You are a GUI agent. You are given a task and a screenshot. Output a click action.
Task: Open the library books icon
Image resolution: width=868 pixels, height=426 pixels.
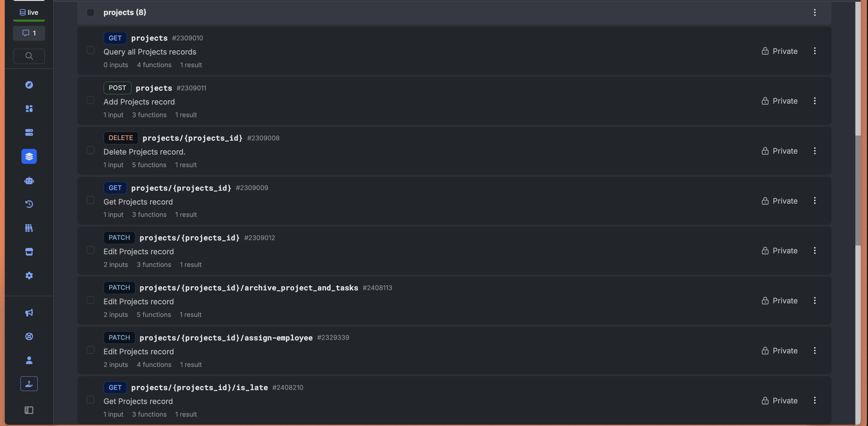coord(29,228)
